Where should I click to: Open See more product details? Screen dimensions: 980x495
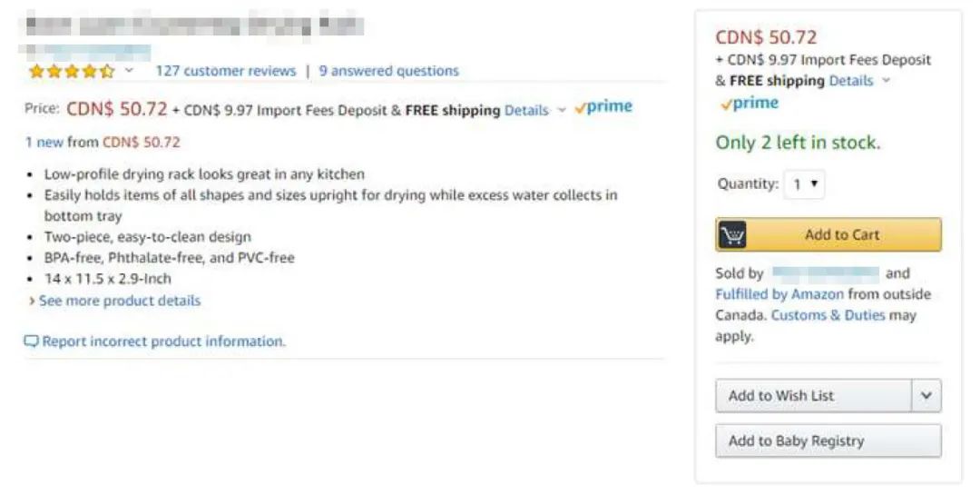click(119, 301)
